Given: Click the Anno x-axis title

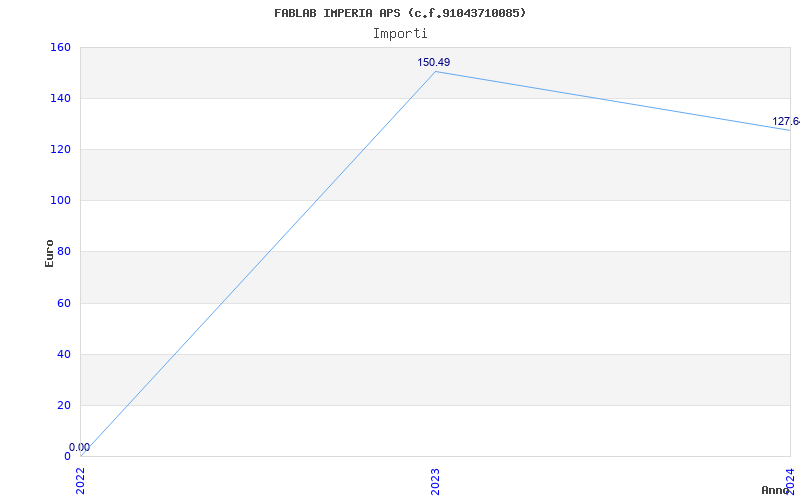Looking at the screenshot, I should point(776,490).
